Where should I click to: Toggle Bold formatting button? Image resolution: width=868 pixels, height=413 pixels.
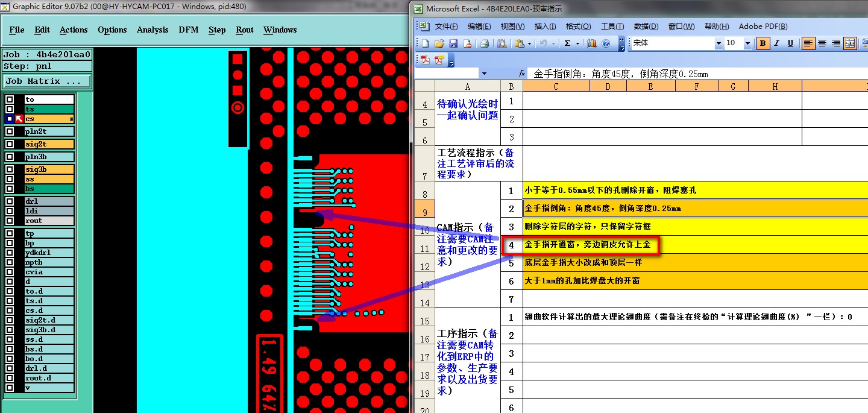(763, 43)
